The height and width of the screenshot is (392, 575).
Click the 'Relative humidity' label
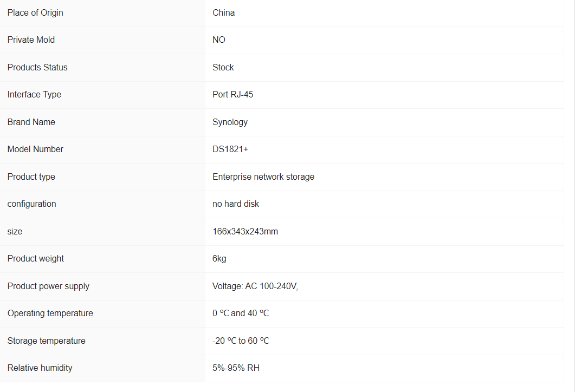pyautogui.click(x=40, y=368)
